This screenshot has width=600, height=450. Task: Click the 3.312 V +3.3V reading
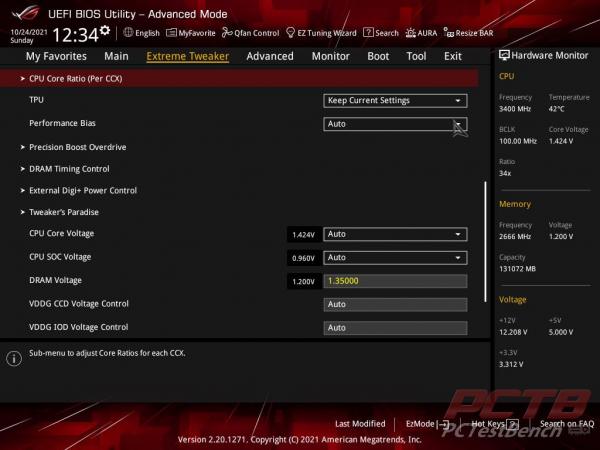pyautogui.click(x=511, y=365)
